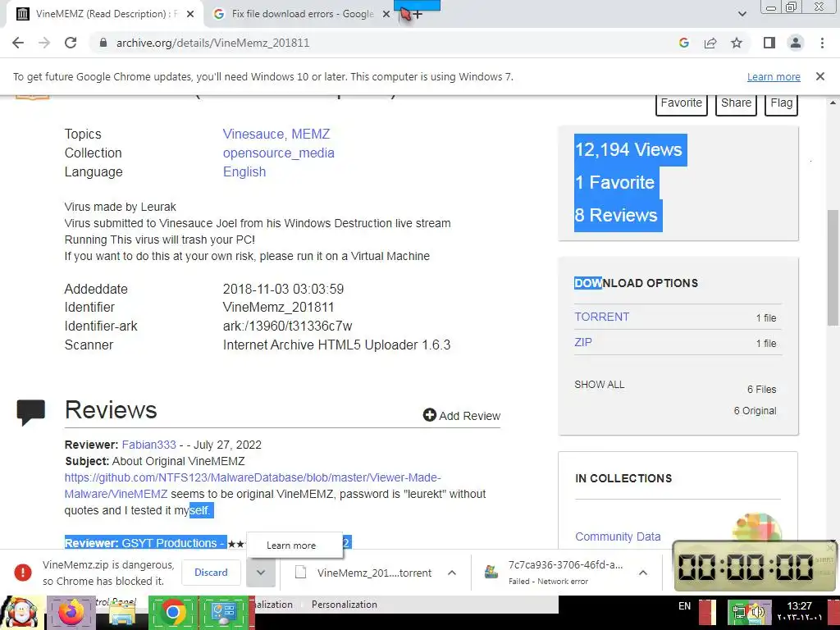Image resolution: width=840 pixels, height=630 pixels.
Task: Open the Vinesauce topic link
Action: point(253,134)
